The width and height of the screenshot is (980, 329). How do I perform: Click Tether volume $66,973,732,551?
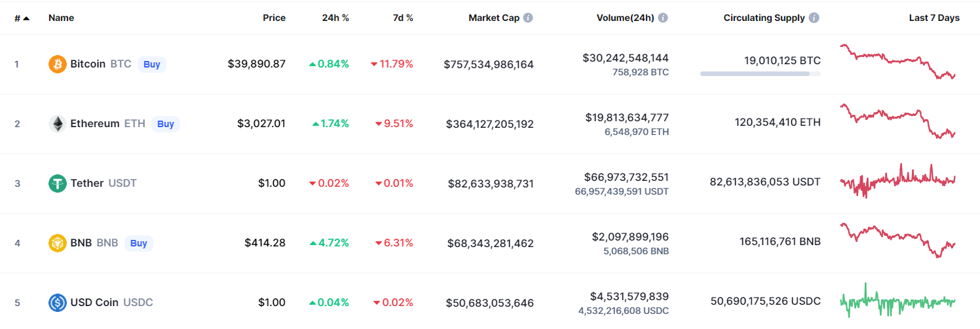[626, 177]
